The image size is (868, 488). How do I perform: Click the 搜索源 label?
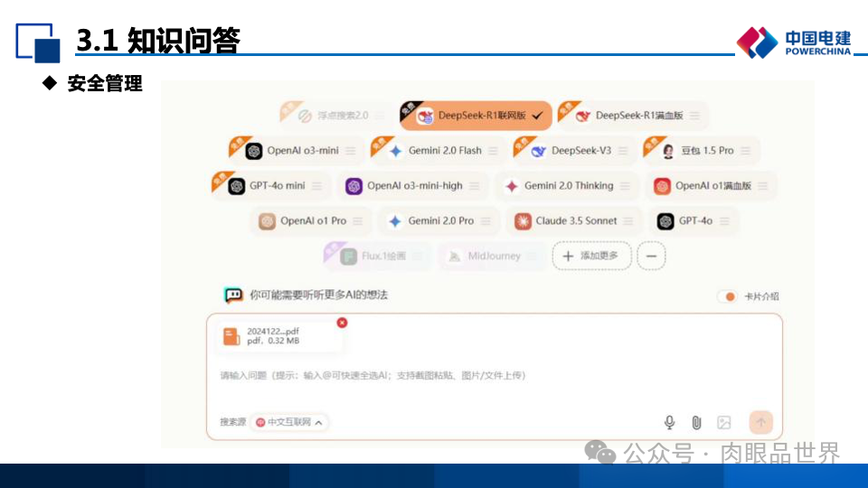(x=233, y=422)
